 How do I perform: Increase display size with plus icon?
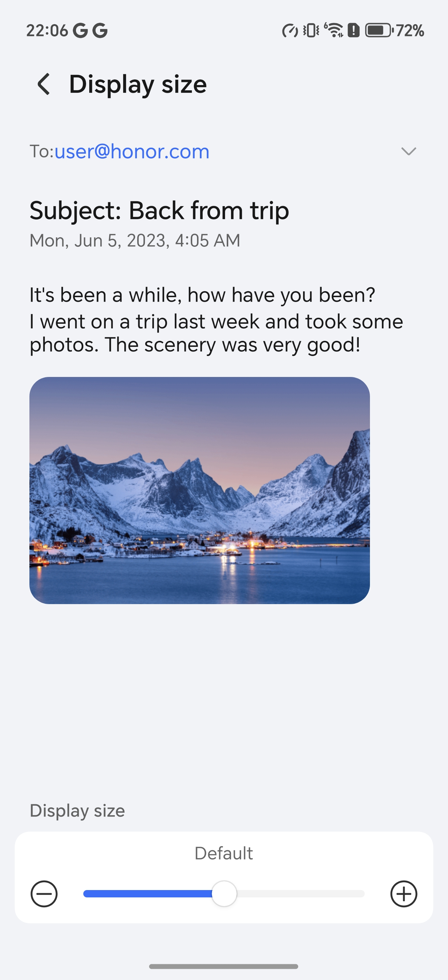click(404, 894)
